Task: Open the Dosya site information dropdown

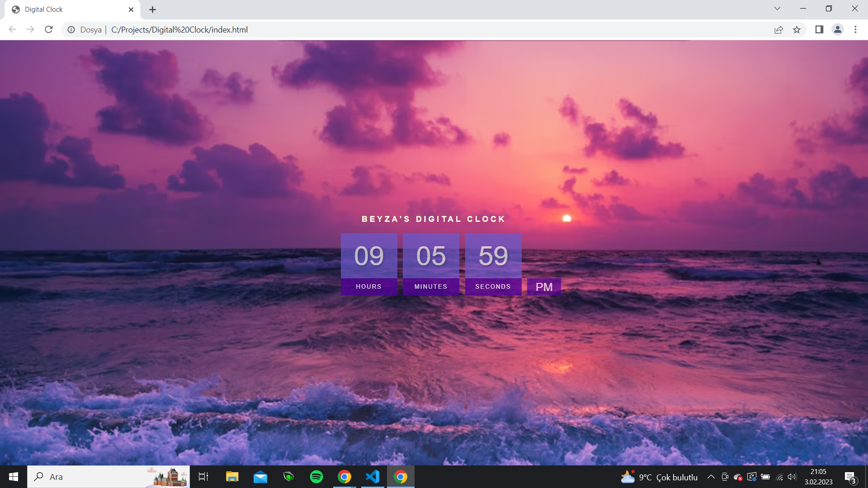Action: (71, 30)
